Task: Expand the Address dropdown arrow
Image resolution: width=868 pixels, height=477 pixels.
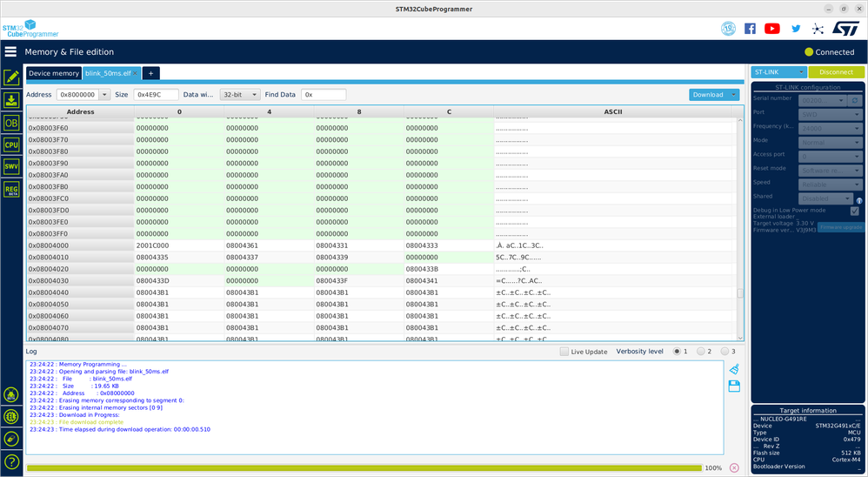Action: point(104,95)
